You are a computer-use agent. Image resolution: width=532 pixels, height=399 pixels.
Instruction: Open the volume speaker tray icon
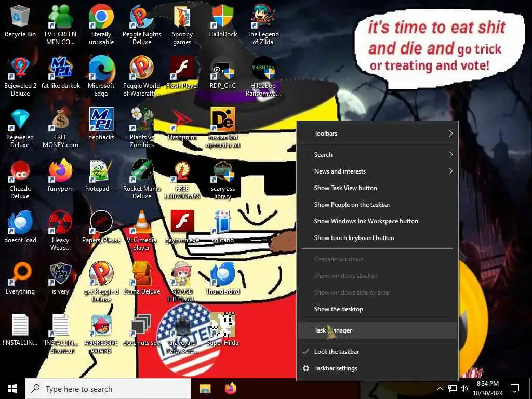(464, 389)
